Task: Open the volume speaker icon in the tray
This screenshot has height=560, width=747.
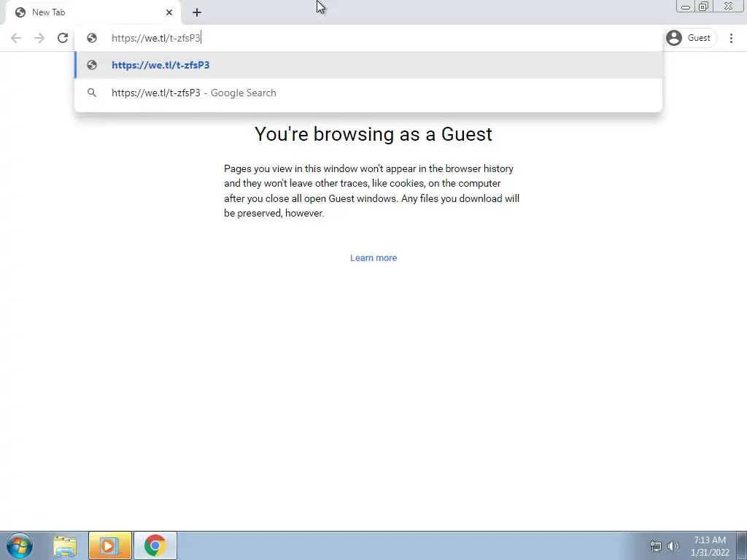Action: (673, 546)
